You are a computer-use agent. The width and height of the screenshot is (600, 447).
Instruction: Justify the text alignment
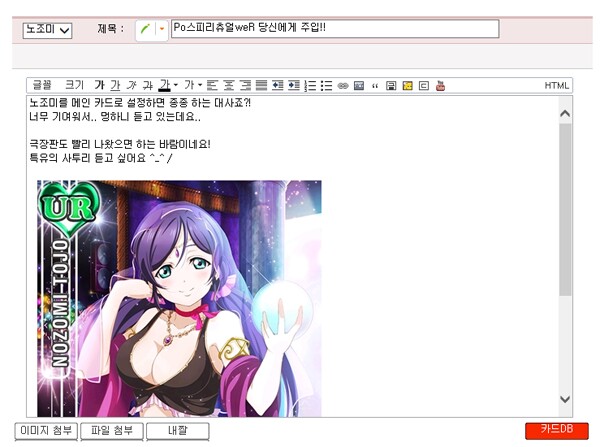[261, 85]
